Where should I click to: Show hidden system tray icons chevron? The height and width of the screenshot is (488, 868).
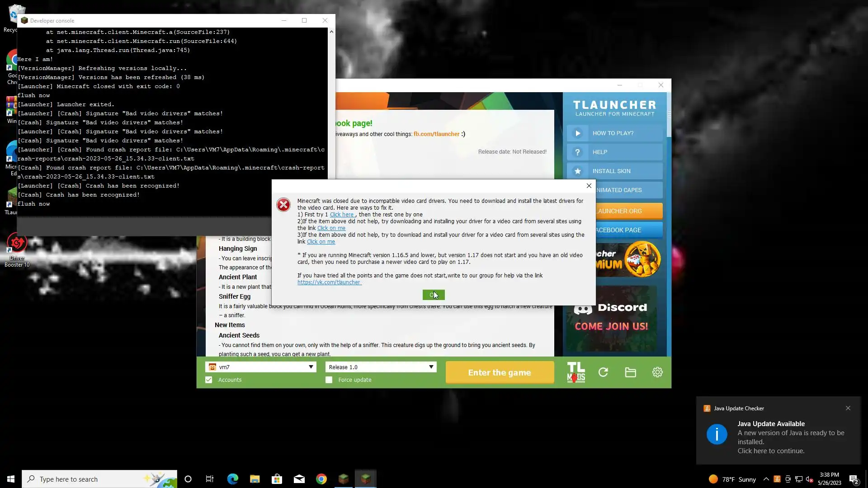[x=766, y=479]
